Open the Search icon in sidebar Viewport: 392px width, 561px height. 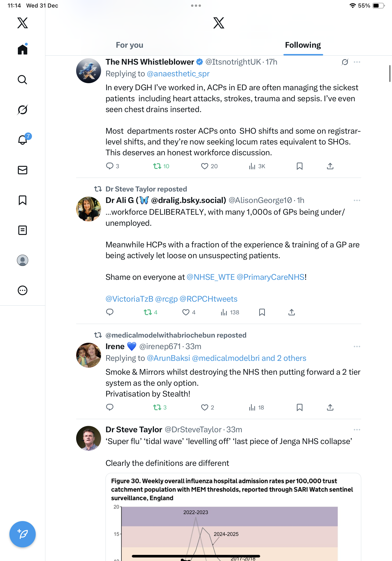click(23, 80)
